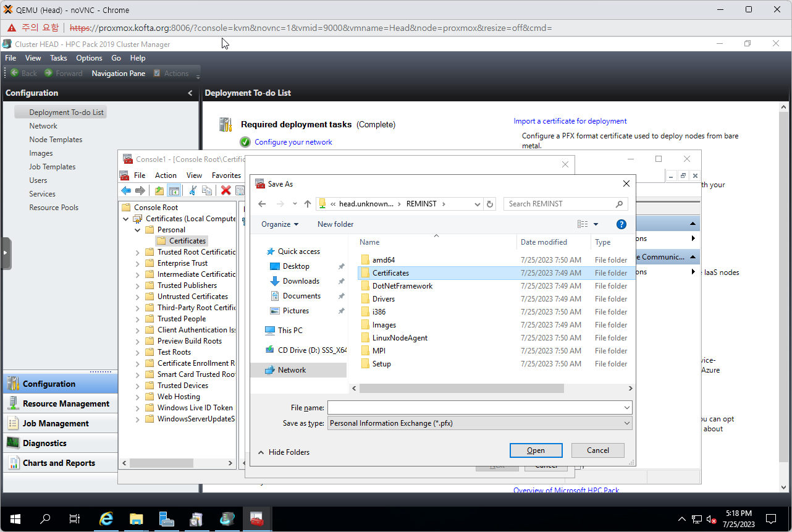Open Internet Explorer from the taskbar
This screenshot has width=792, height=532.
tap(106, 519)
